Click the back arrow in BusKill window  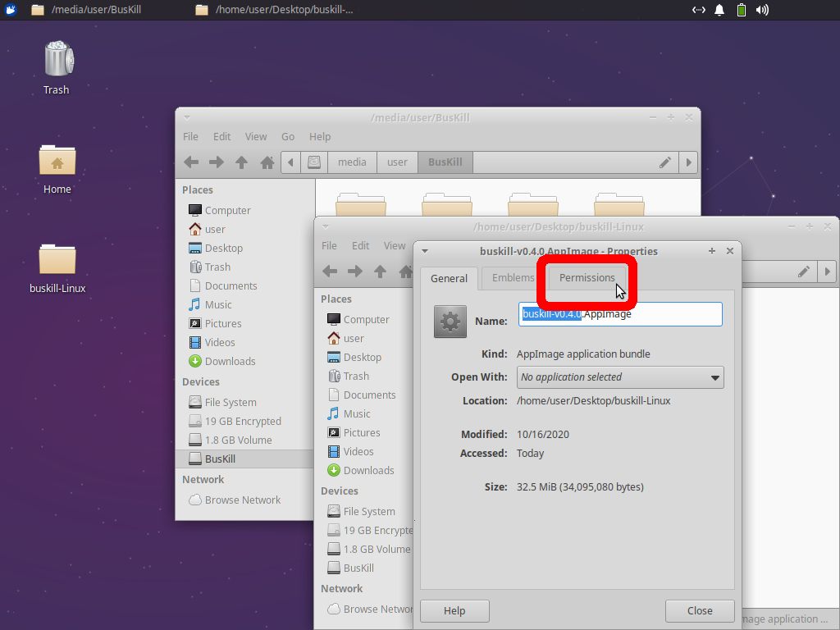(x=191, y=162)
